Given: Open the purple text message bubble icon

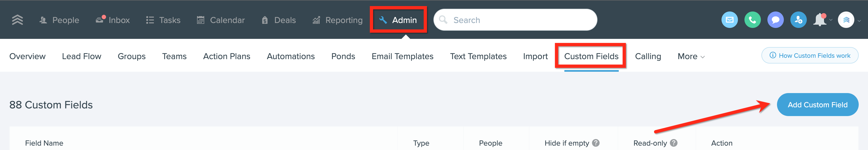Looking at the screenshot, I should tap(775, 20).
